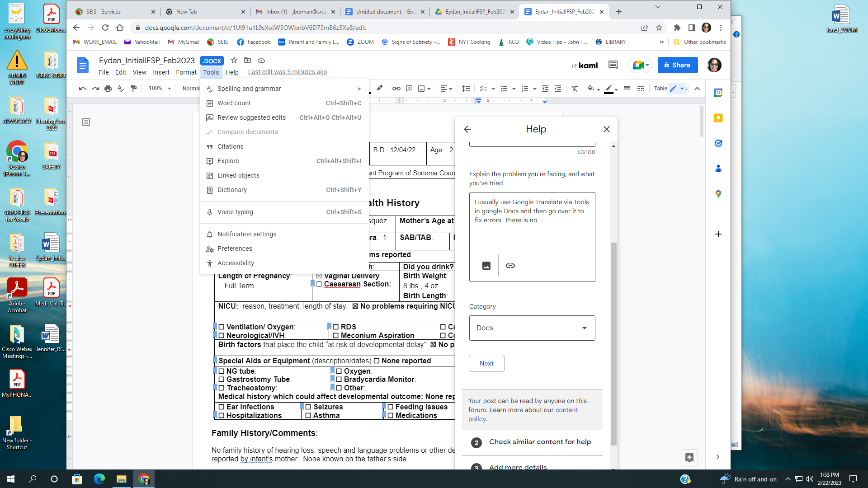Screen dimensions: 868x488
Task: Open the background fill color dropdown arrow
Action: pos(598,89)
